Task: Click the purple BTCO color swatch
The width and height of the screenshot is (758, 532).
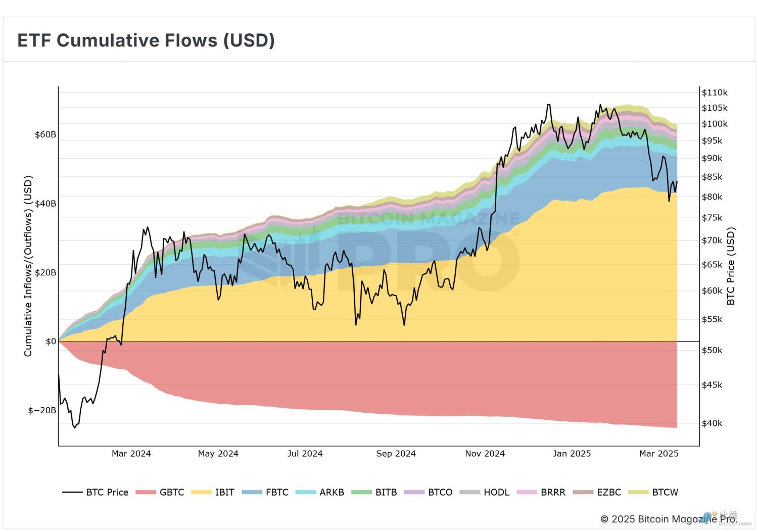Action: tap(414, 492)
